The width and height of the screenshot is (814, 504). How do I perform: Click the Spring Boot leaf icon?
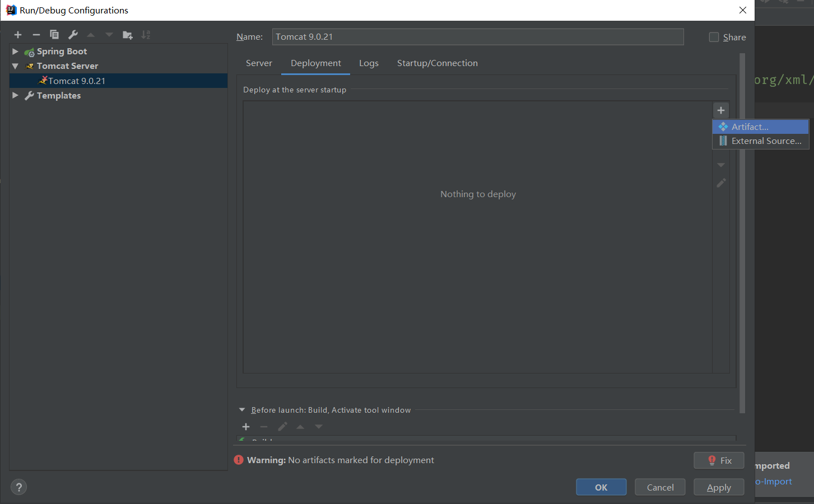pos(30,52)
